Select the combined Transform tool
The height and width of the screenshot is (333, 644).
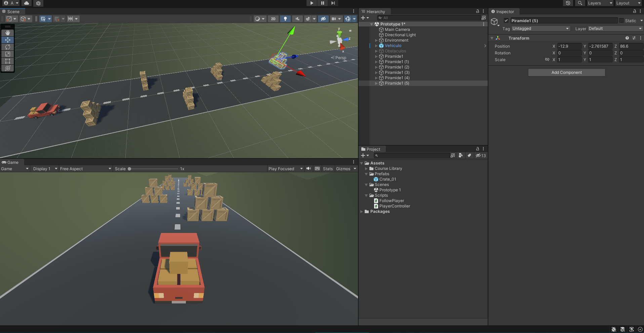tap(7, 68)
